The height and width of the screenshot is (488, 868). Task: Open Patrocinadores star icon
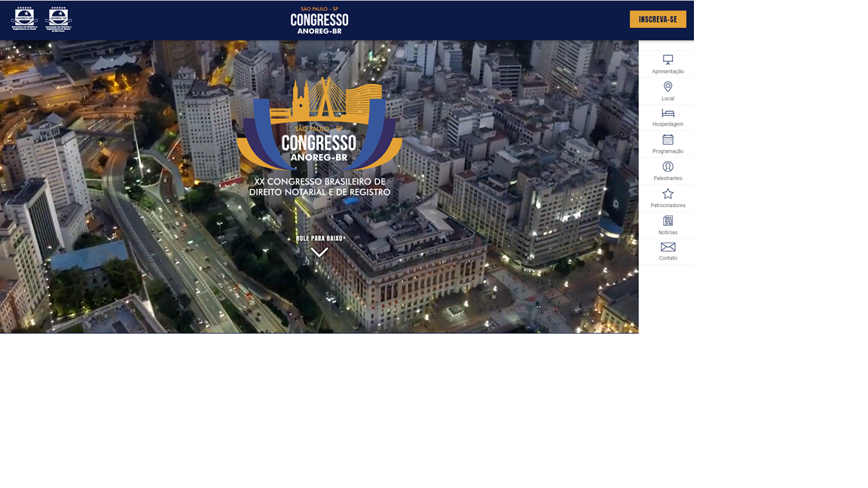pos(668,194)
